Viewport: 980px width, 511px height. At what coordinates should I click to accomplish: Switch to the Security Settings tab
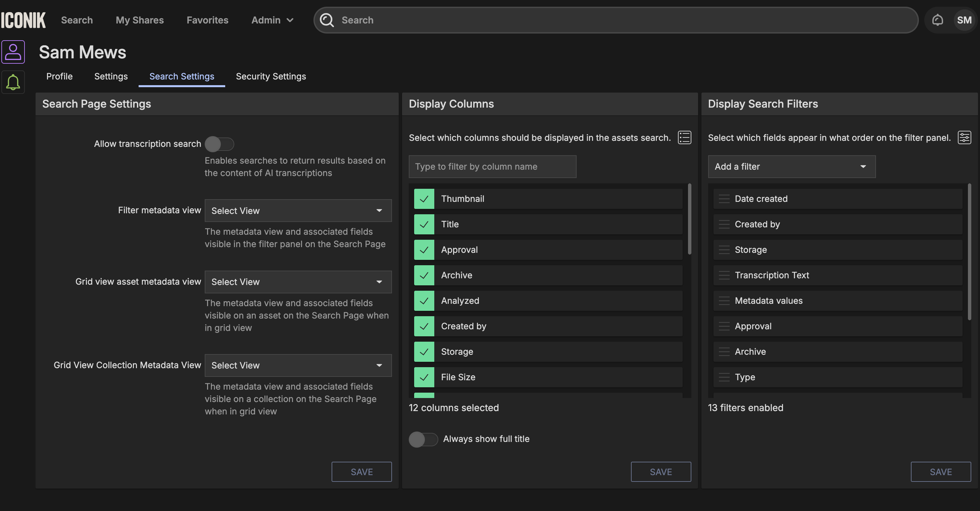click(x=271, y=76)
